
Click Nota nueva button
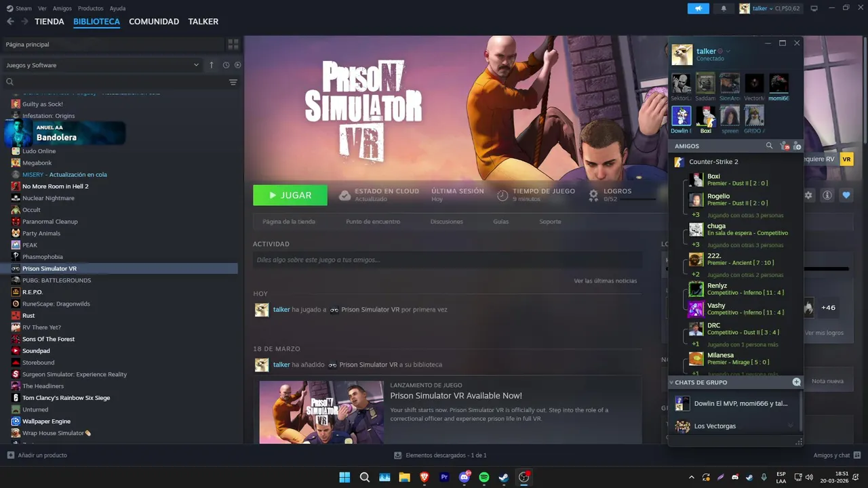pos(828,381)
